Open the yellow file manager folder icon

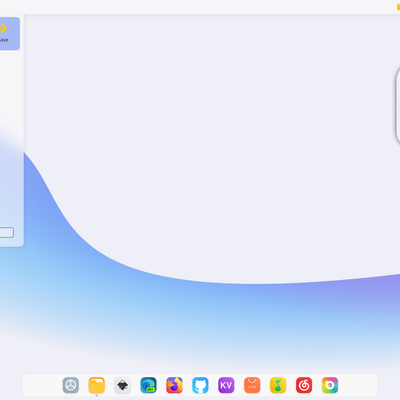97,385
